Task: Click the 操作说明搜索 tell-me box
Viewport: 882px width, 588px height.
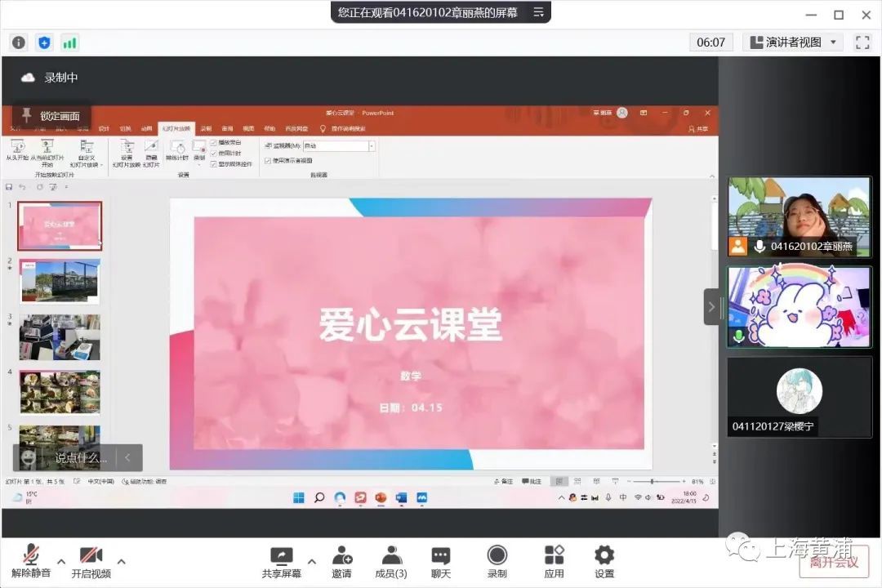Action: click(343, 129)
